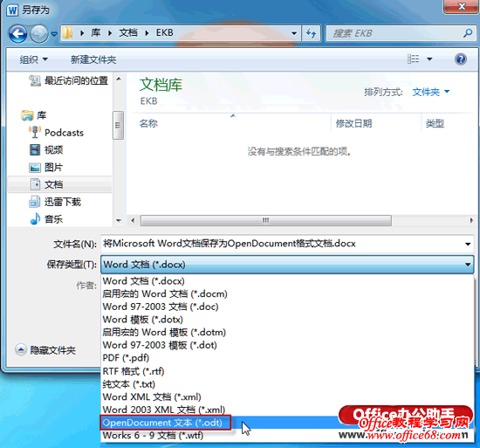Choose Word 文档 (*.docx) from list
Viewport: 480px width, 448px height.
pos(287,281)
